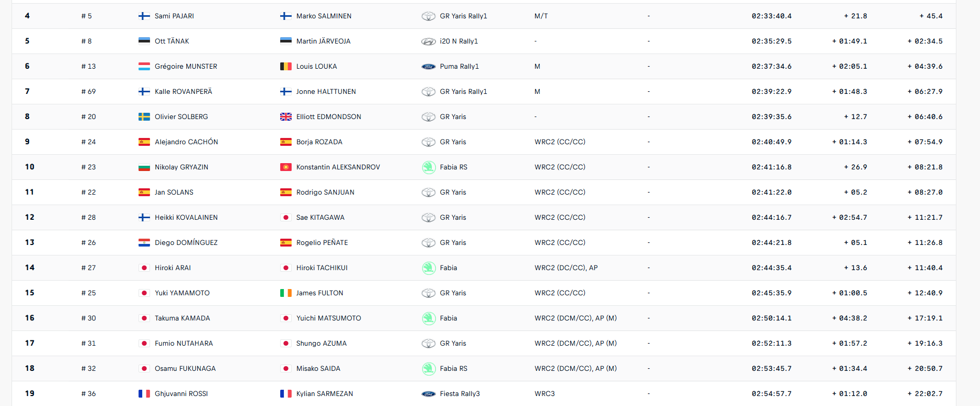The height and width of the screenshot is (406, 980).
Task: Click co-driver name Rodrigo SANJUAN
Action: click(x=325, y=193)
